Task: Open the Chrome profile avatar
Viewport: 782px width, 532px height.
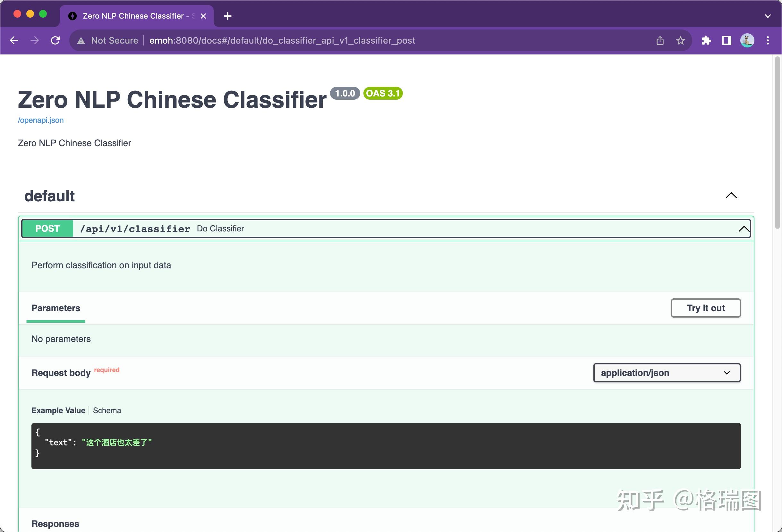Action: [747, 41]
